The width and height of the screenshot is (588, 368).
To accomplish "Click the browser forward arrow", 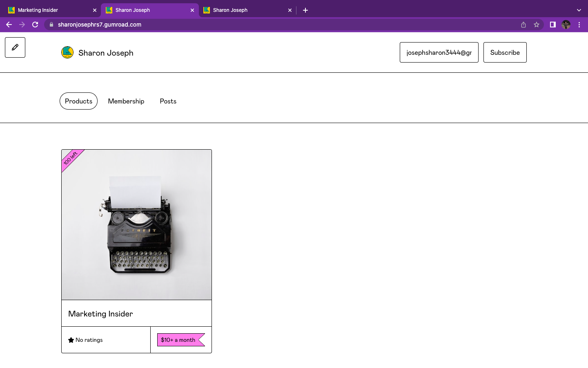I will pos(22,25).
